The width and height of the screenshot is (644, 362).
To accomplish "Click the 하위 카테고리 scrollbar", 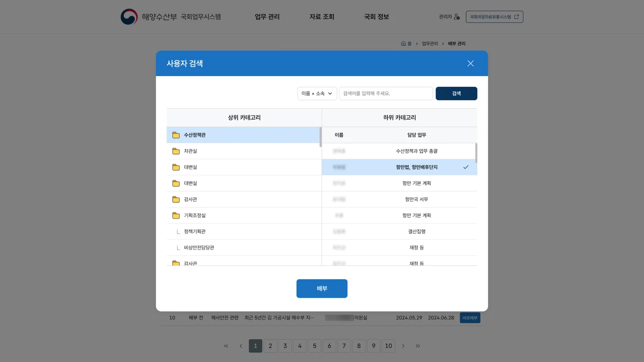I will pos(476,153).
